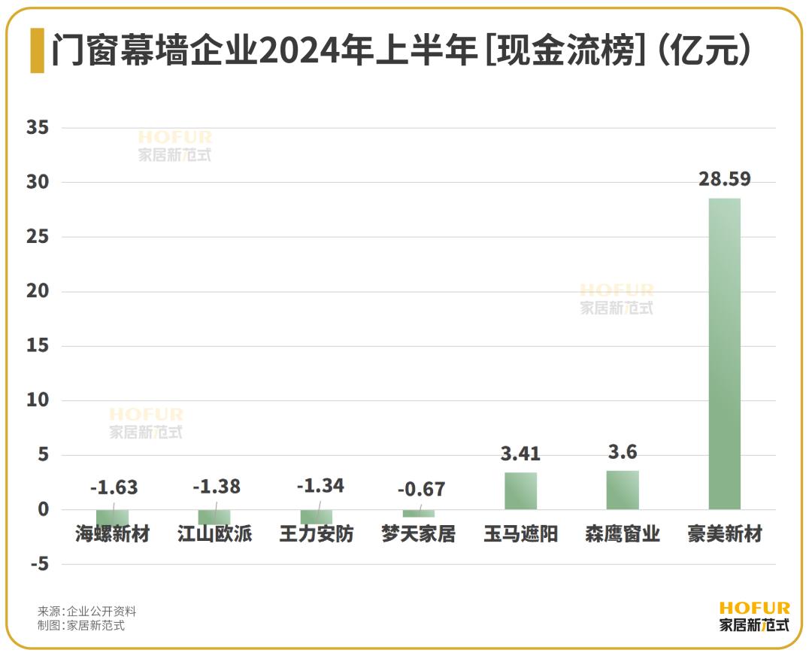Click the 海螺新材 axis label
This screenshot has height=656, width=812.
pyautogui.click(x=112, y=533)
